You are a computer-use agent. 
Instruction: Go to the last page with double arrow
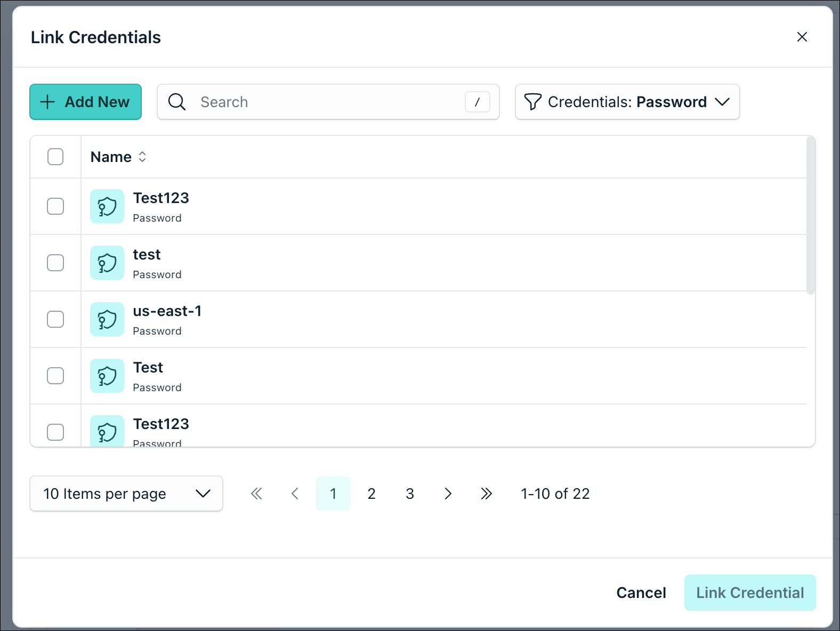pyautogui.click(x=486, y=494)
